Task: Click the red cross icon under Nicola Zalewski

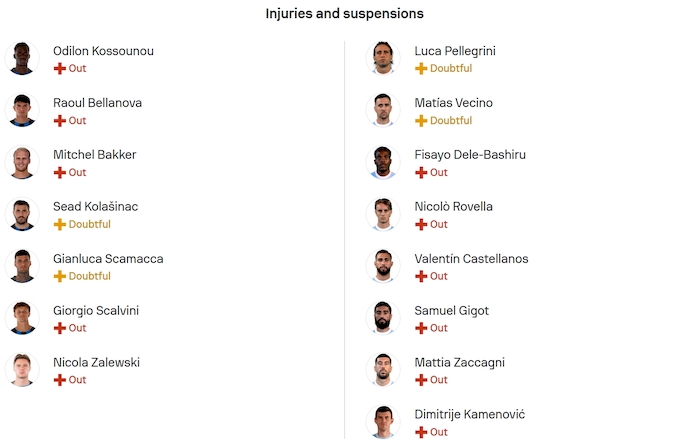Action: [x=59, y=381]
